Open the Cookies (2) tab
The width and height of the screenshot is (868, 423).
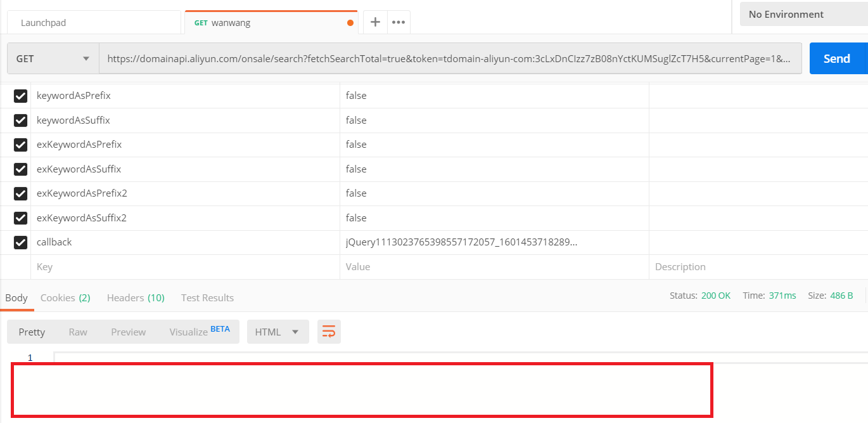point(65,297)
